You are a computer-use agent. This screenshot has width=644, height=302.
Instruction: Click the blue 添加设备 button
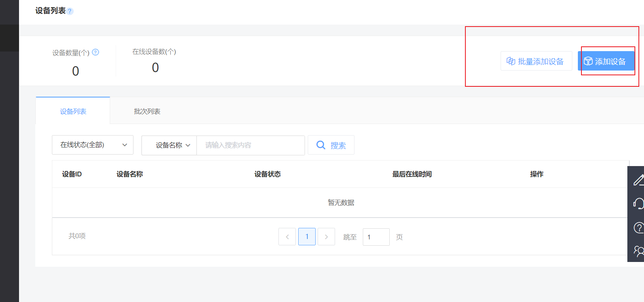click(x=606, y=61)
